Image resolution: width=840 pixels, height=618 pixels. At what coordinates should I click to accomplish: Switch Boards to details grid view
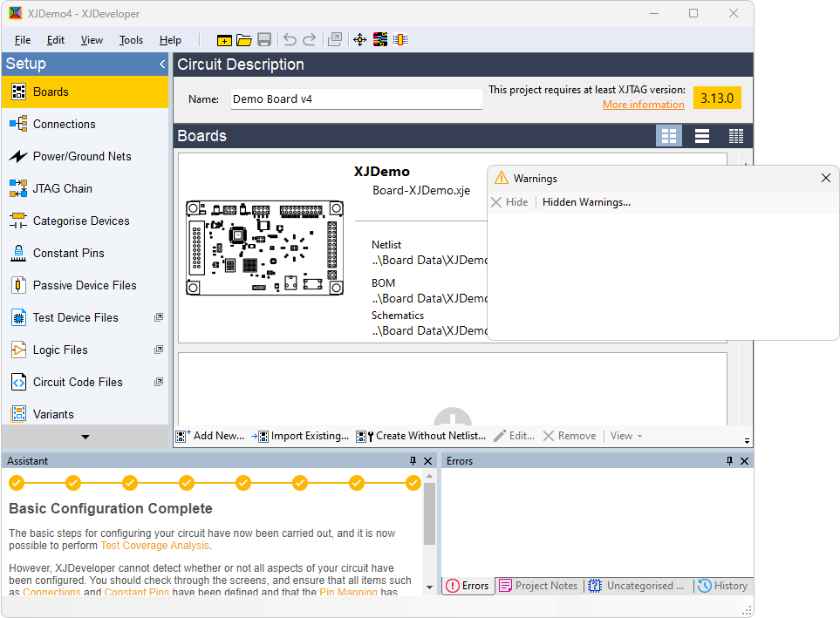coord(735,136)
